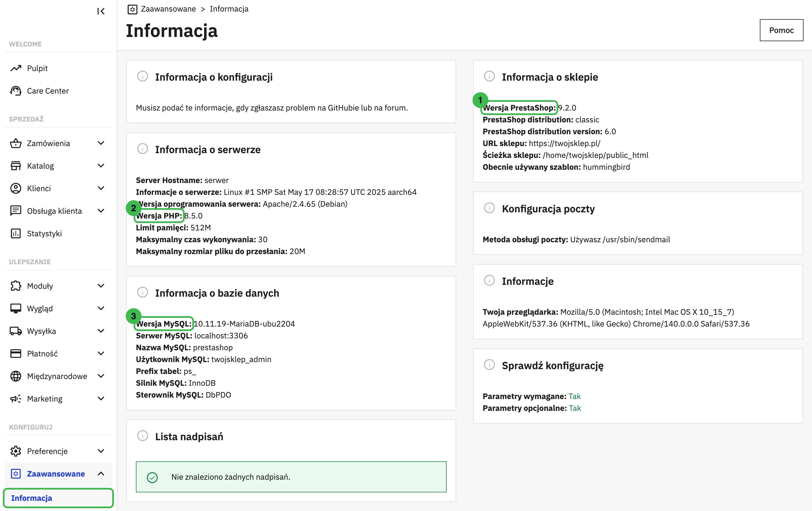
Task: Click the Nie znaleziono żadnych nadpisań message
Action: (231, 477)
